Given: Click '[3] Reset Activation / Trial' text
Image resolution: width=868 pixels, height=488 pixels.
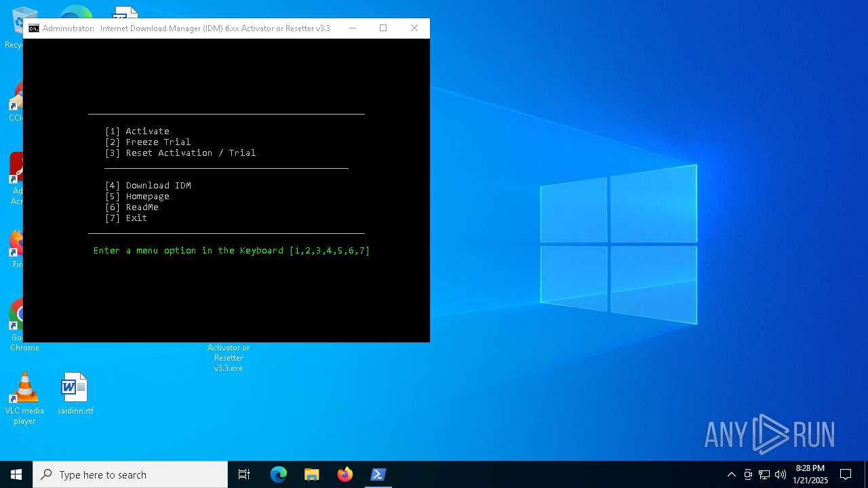Looking at the screenshot, I should [x=180, y=153].
